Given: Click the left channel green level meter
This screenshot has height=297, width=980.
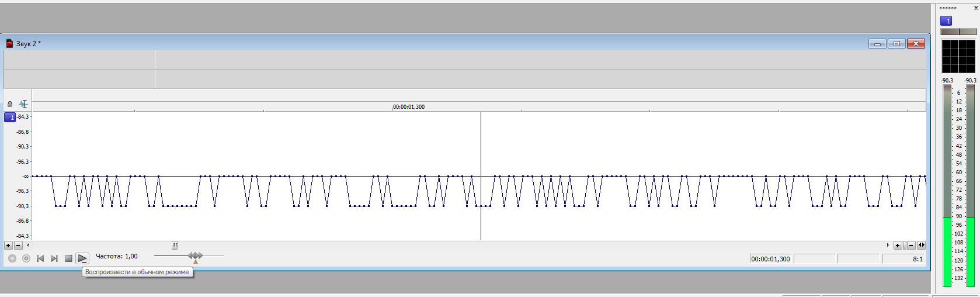Looking at the screenshot, I should point(947,251).
